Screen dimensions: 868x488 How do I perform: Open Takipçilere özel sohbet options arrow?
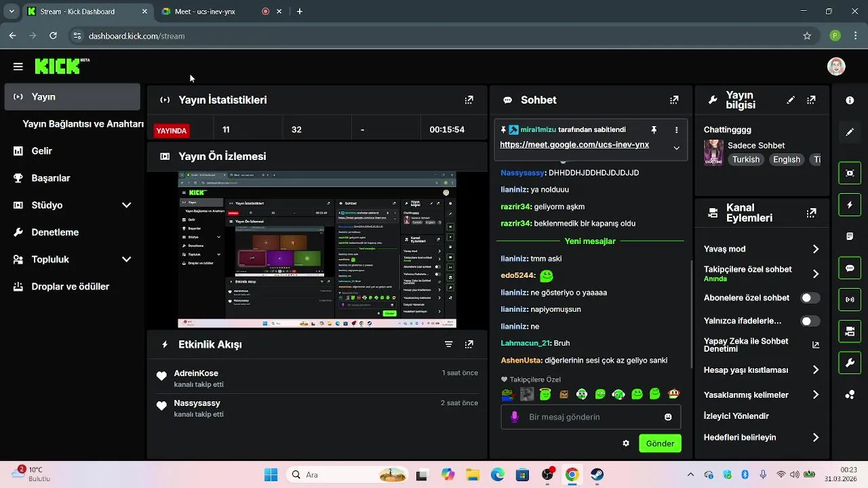point(816,274)
